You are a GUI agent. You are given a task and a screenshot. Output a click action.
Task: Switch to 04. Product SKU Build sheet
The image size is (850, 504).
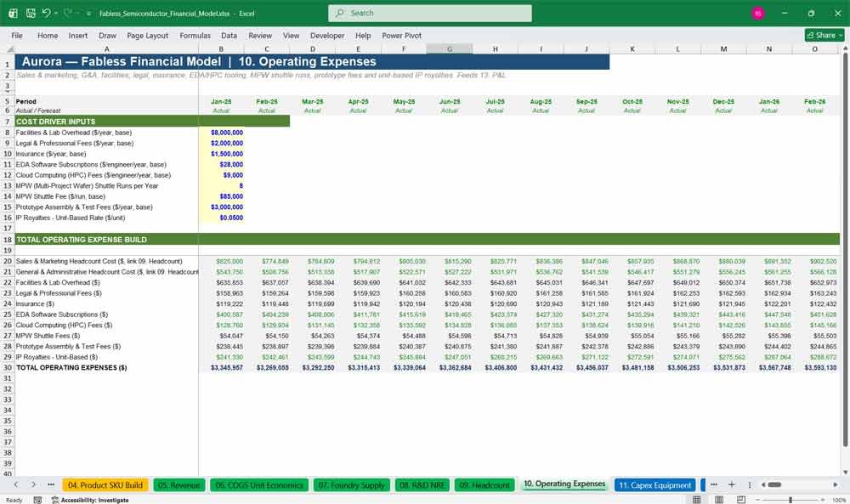pos(105,485)
